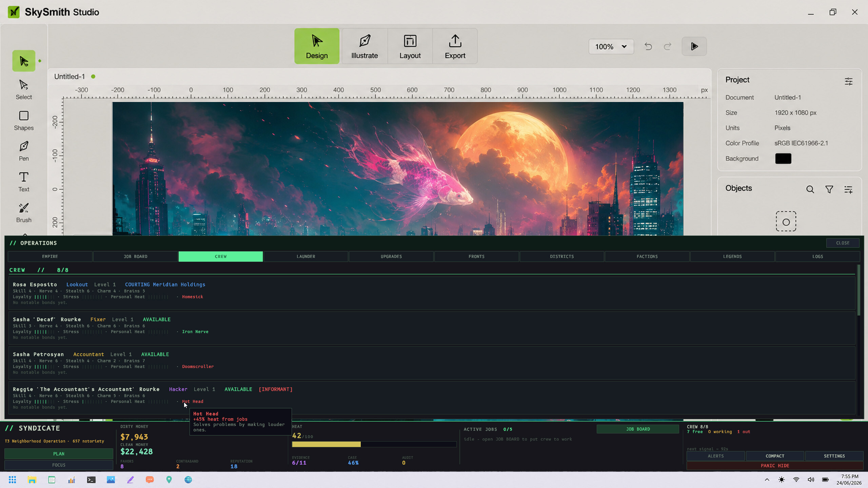Image resolution: width=868 pixels, height=488 pixels.
Task: Switch to Illustrate mode
Action: pos(364,46)
